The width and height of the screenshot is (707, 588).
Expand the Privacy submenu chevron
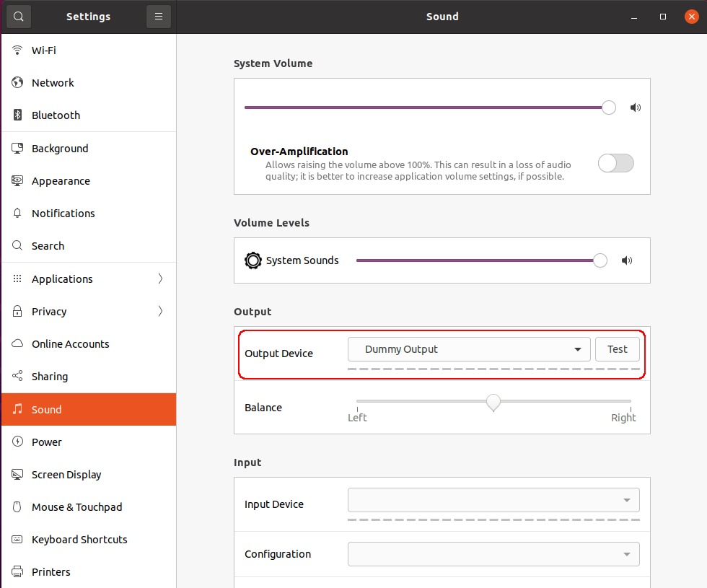click(160, 312)
